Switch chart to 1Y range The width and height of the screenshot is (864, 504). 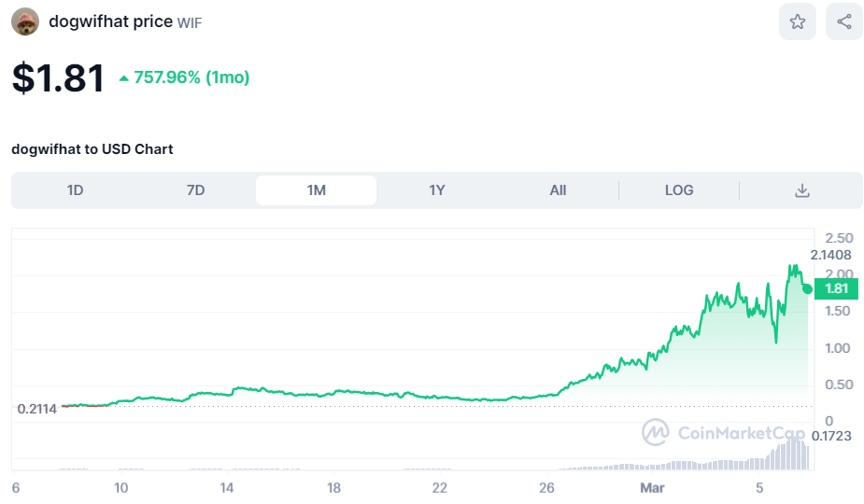pyautogui.click(x=436, y=190)
